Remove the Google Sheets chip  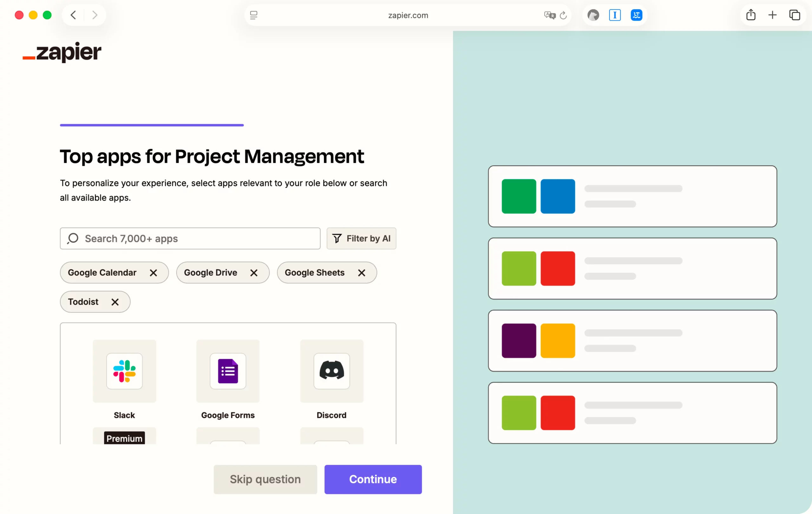(362, 273)
